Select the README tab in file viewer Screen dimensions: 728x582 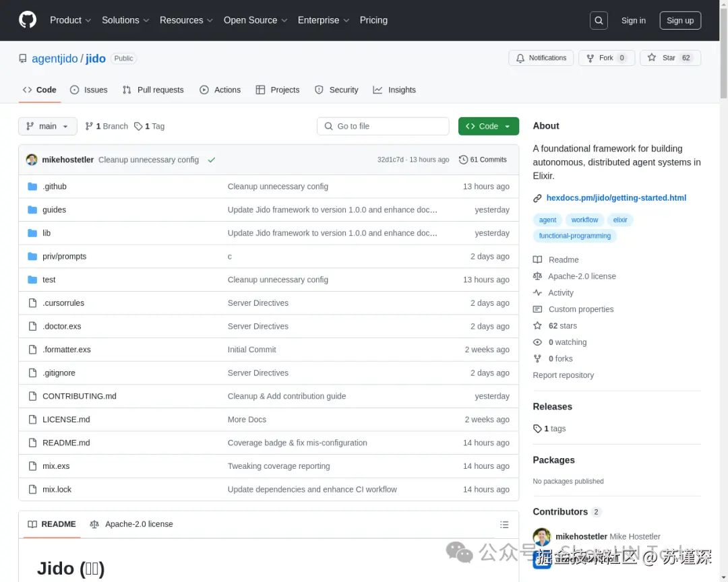point(51,525)
